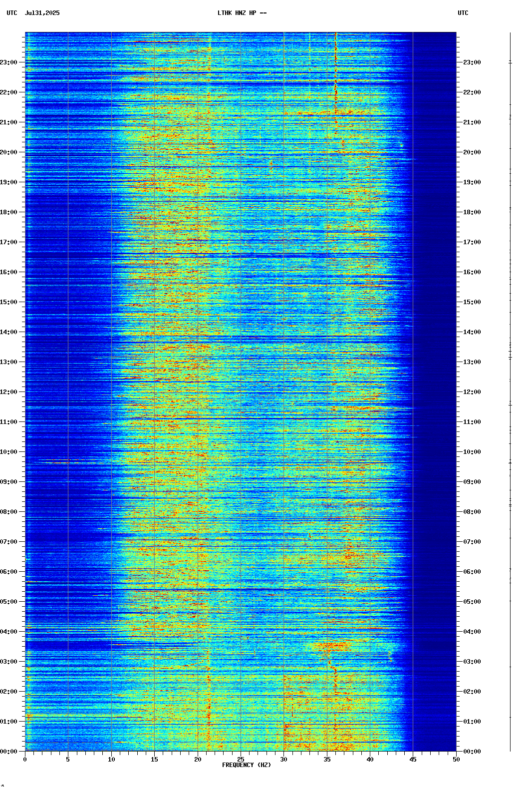
Task: Click 14:00 on the left time axis
Action: 8,332
